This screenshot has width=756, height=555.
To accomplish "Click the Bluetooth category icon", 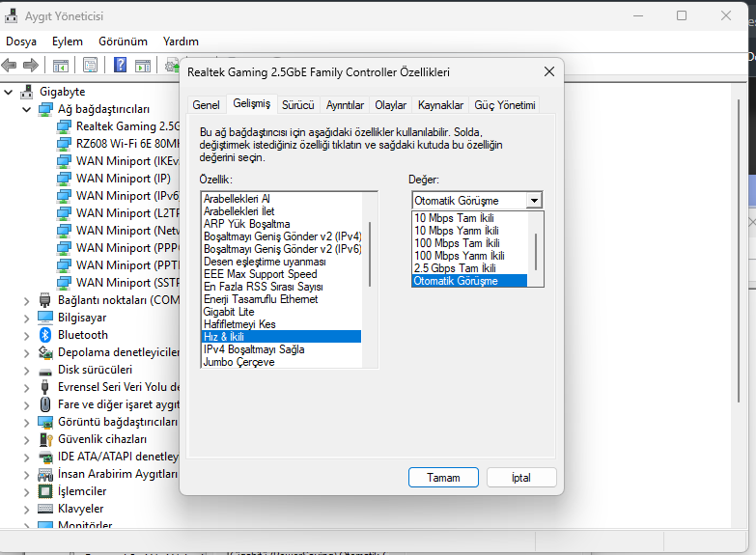I will (x=45, y=335).
